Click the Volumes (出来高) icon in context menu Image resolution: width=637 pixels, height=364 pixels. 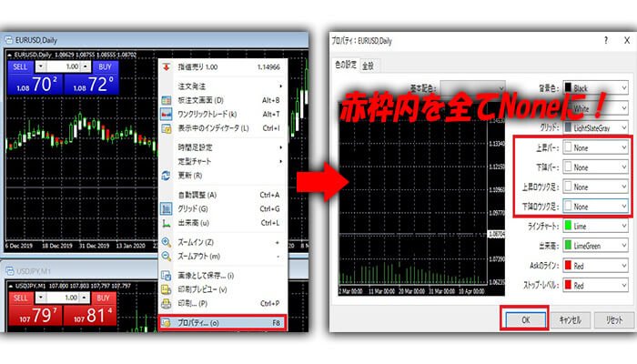tap(167, 223)
